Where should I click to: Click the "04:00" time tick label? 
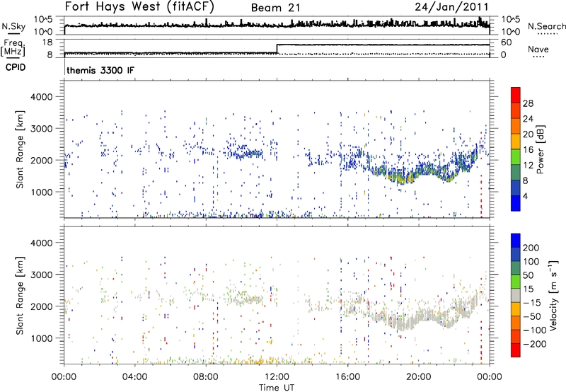click(135, 377)
